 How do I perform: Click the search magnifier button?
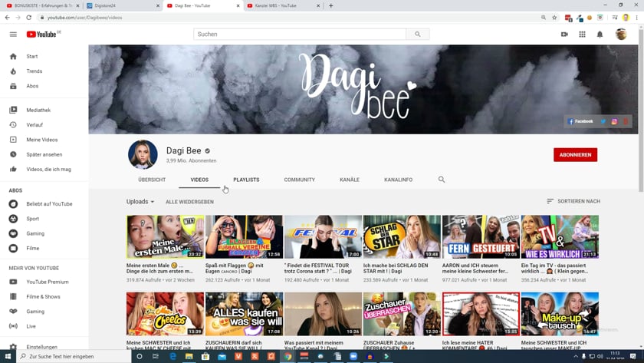point(418,34)
